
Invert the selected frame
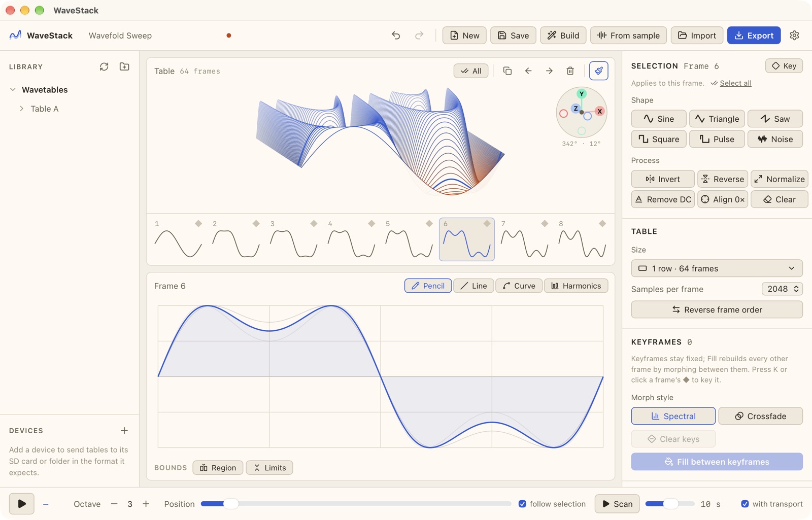coord(663,179)
